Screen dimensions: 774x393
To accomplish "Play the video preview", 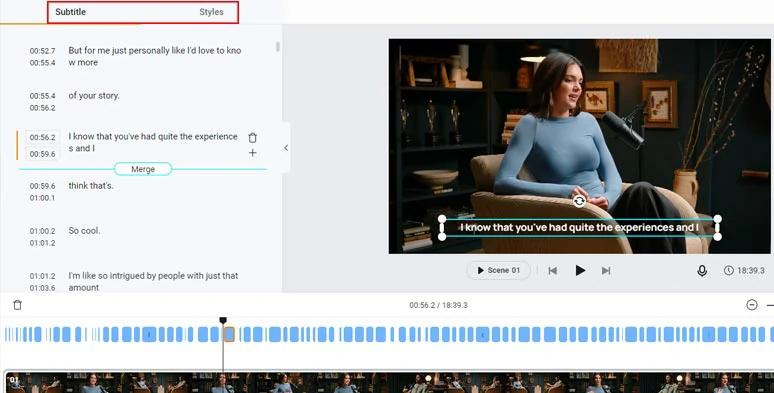I will 580,270.
